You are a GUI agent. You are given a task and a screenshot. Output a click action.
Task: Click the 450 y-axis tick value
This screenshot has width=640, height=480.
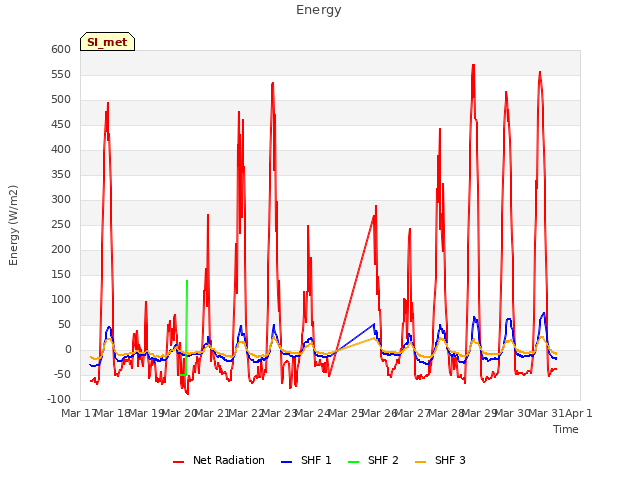point(61,124)
